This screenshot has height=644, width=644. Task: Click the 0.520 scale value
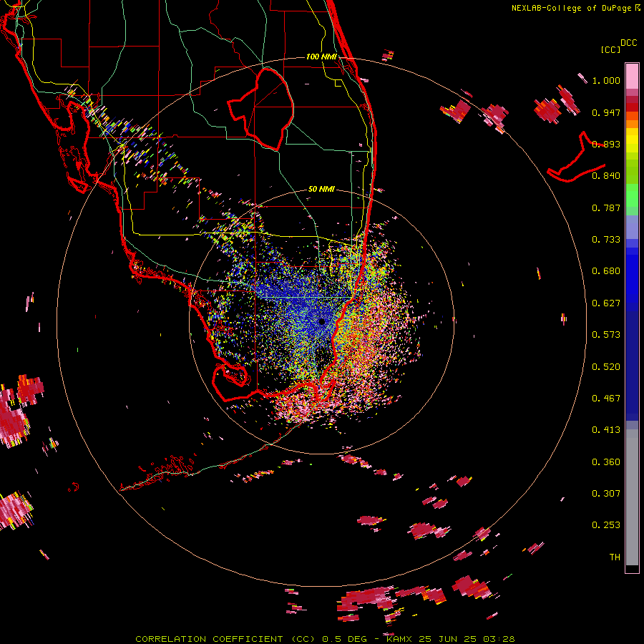pyautogui.click(x=606, y=367)
